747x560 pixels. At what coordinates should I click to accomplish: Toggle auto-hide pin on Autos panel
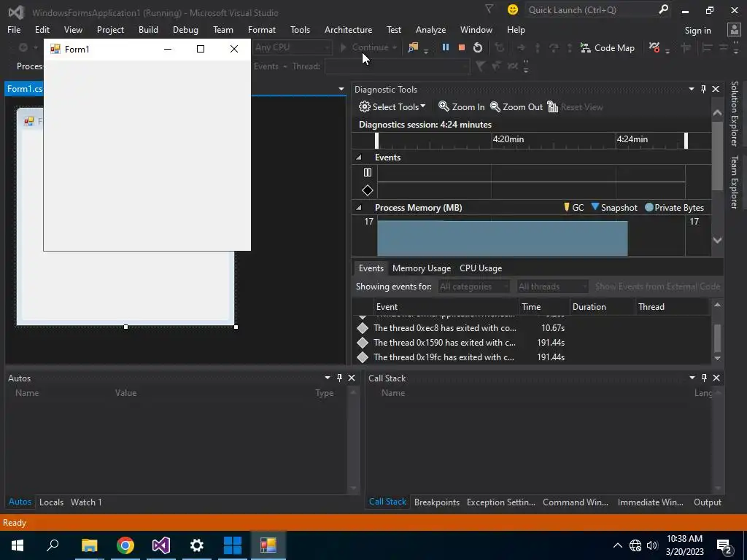pyautogui.click(x=339, y=378)
